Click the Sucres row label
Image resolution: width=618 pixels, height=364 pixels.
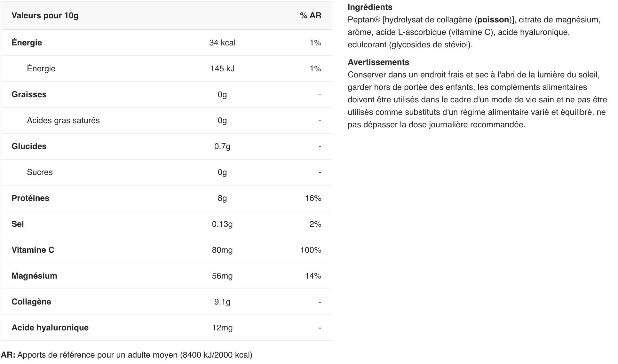click(40, 172)
